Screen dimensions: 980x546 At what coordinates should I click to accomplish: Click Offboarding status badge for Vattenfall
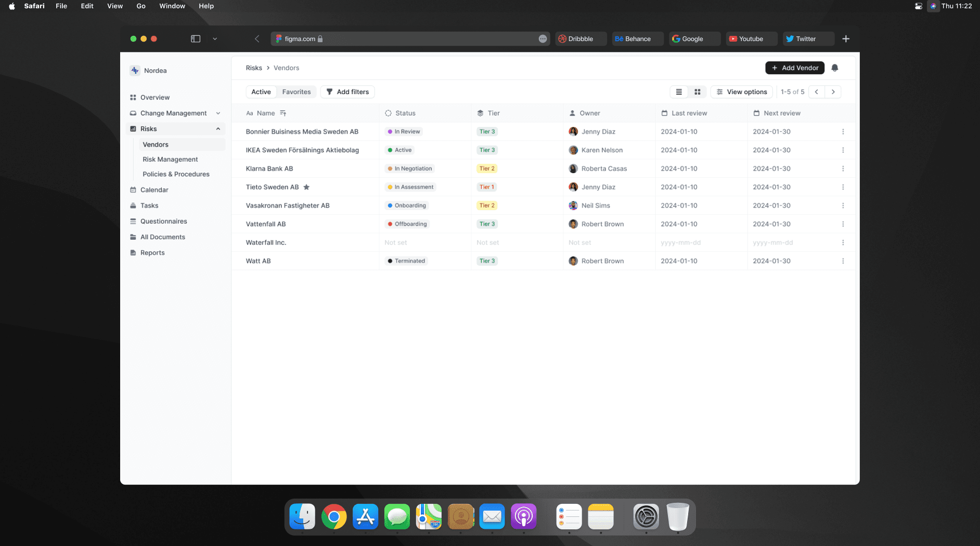407,224
